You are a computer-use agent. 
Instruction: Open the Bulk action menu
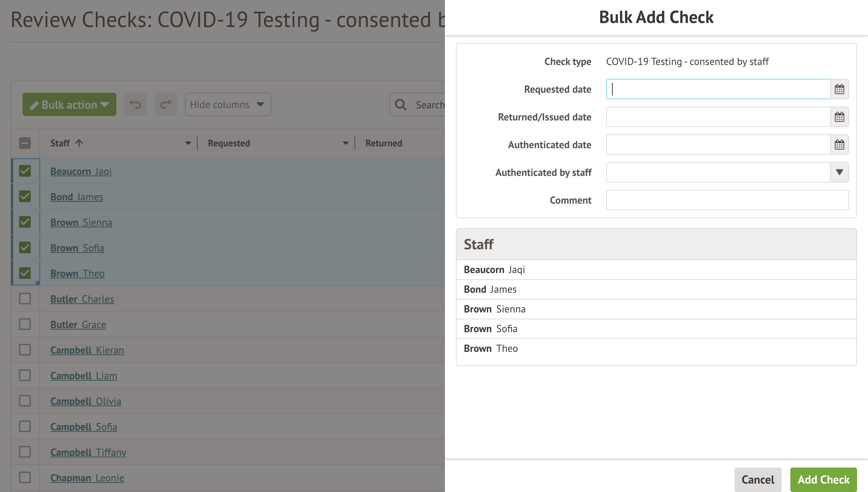point(69,105)
